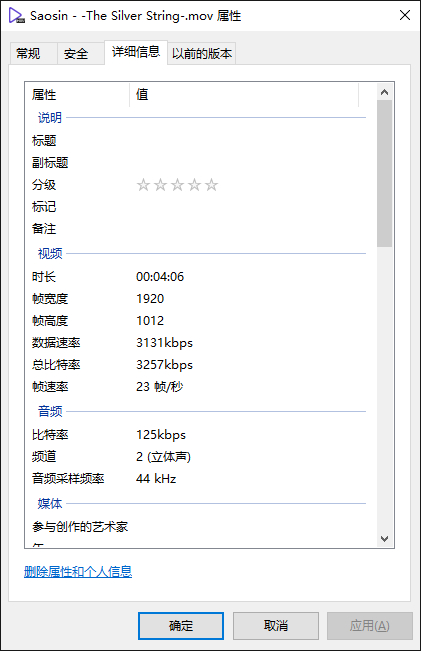Open the 删除属性和个人信息 link
Image resolution: width=421 pixels, height=651 pixels.
(78, 572)
